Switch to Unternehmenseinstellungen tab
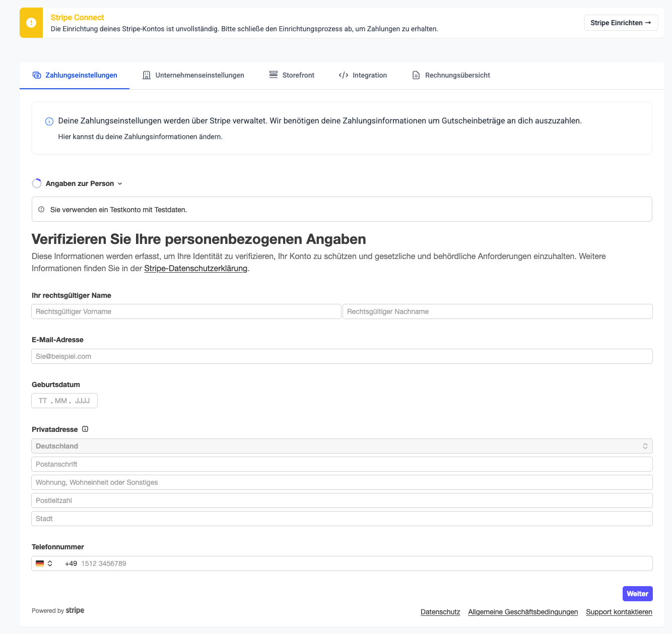The width and height of the screenshot is (672, 634). coord(193,75)
